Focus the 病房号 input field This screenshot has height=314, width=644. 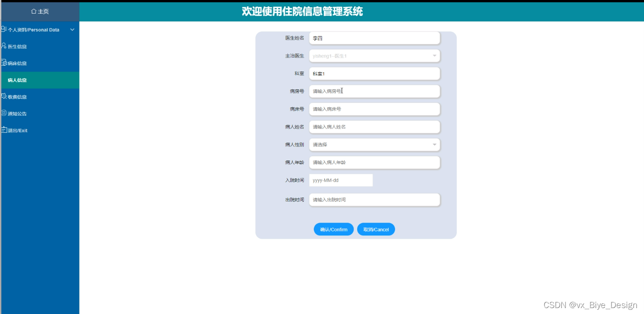(375, 91)
